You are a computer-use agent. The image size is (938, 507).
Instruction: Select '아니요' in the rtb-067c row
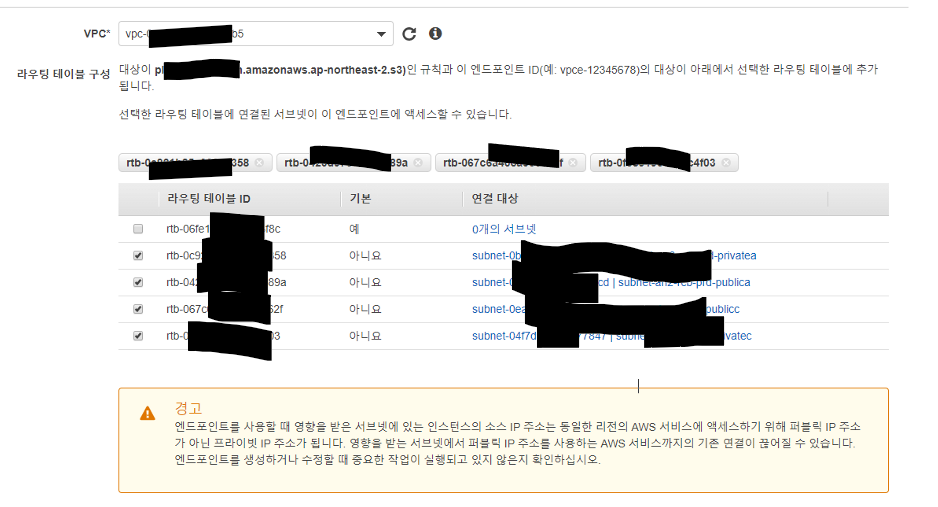click(365, 309)
